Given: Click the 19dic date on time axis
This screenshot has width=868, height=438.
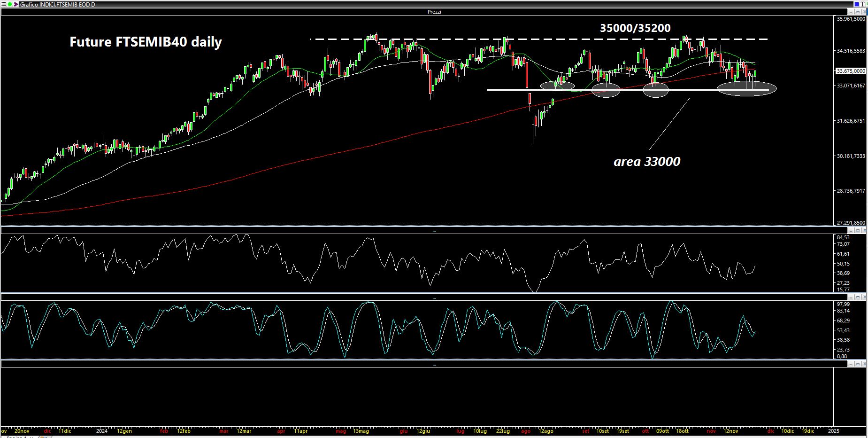Looking at the screenshot, I should click(808, 431).
